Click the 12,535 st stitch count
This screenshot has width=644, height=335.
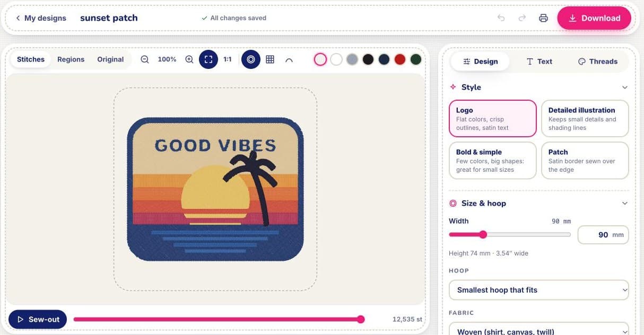[x=407, y=319]
